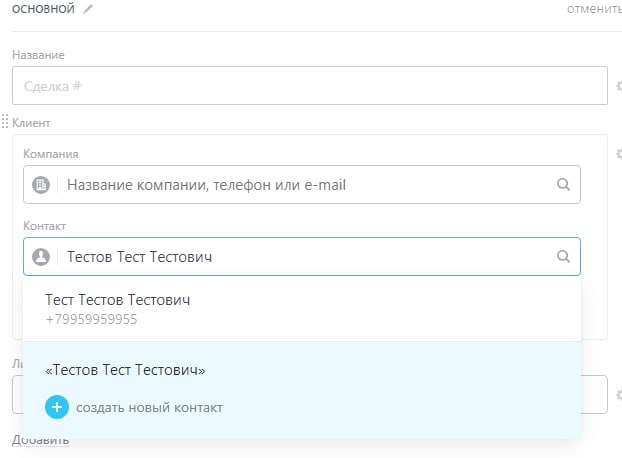Open the gear settings beside Клиент block
Image resolution: width=622 pixels, height=458 pixels.
click(617, 155)
